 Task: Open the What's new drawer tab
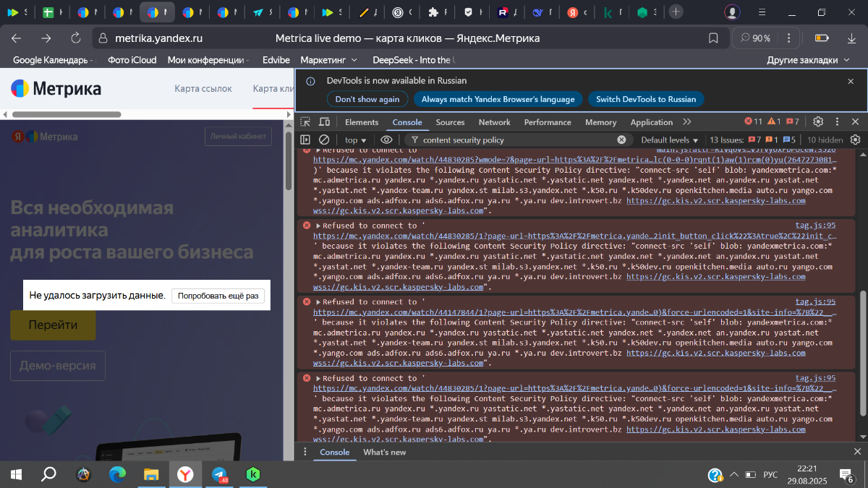tap(384, 453)
